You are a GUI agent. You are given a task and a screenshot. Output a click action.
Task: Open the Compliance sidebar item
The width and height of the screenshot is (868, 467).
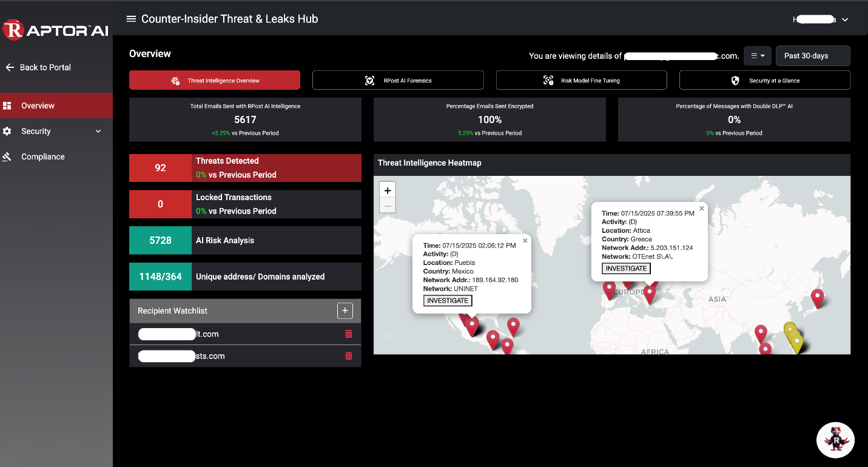56,156
